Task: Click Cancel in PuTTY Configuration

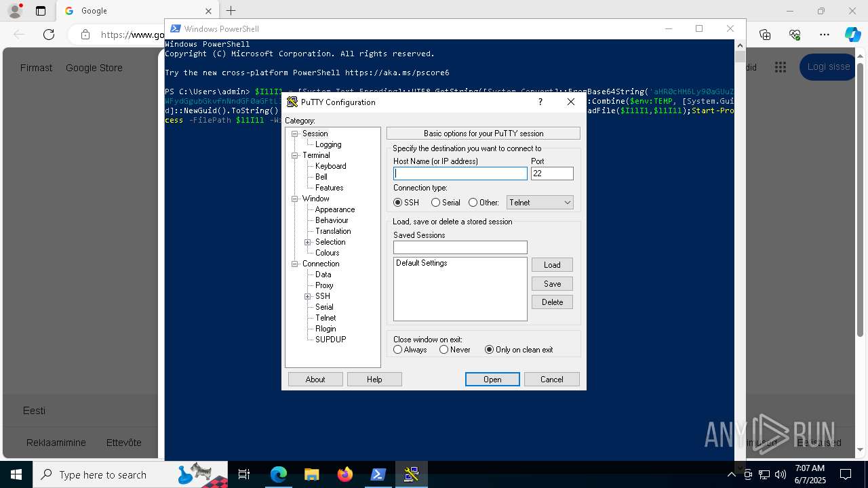Action: [x=552, y=380]
